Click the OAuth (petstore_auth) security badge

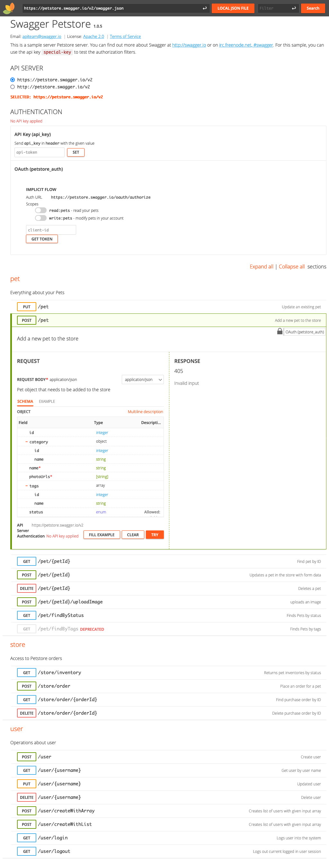[x=304, y=332]
